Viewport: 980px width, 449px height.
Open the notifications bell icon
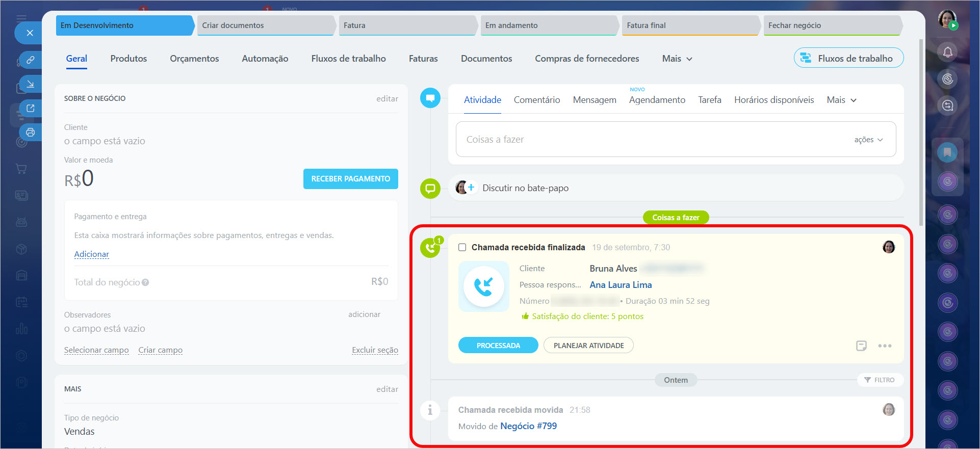pos(947,52)
